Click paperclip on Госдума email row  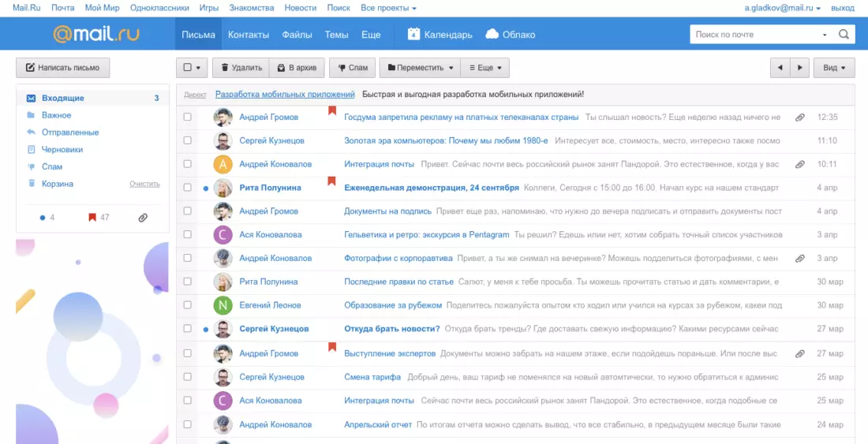(x=799, y=118)
